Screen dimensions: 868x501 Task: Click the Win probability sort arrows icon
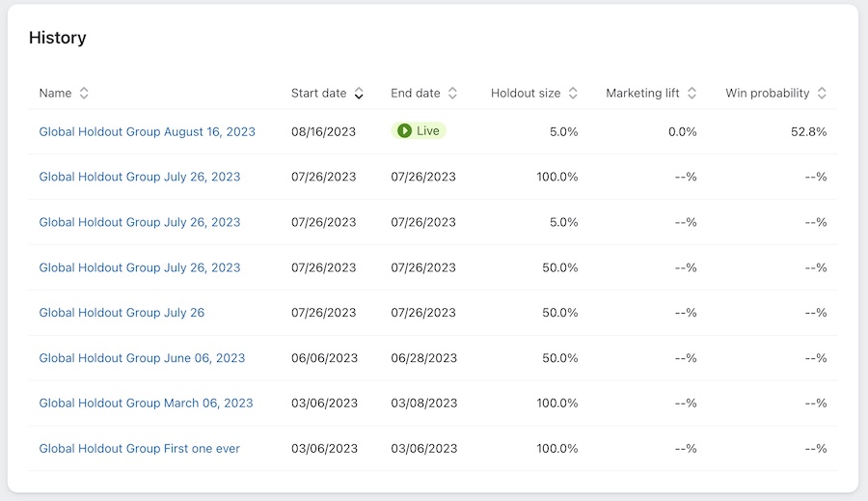point(822,94)
